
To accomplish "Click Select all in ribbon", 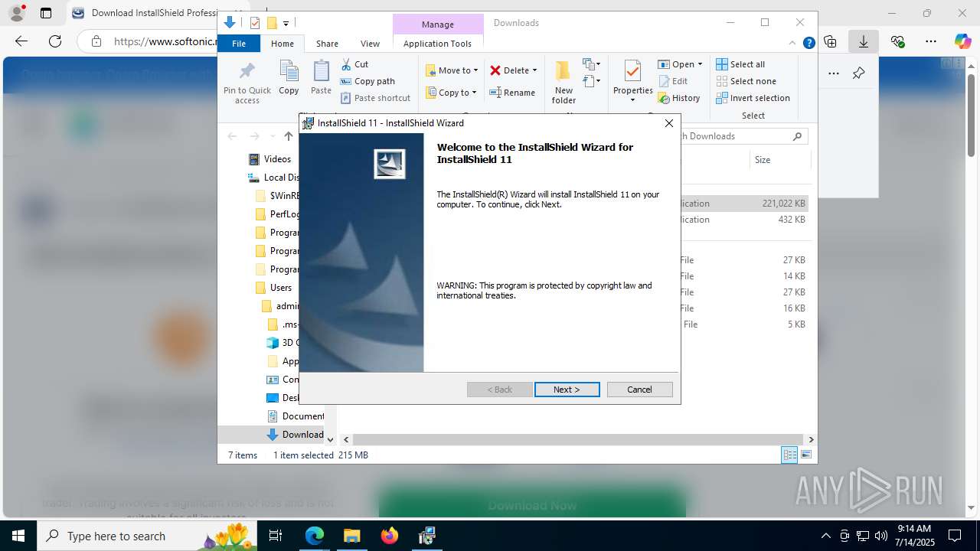I will 740,64.
